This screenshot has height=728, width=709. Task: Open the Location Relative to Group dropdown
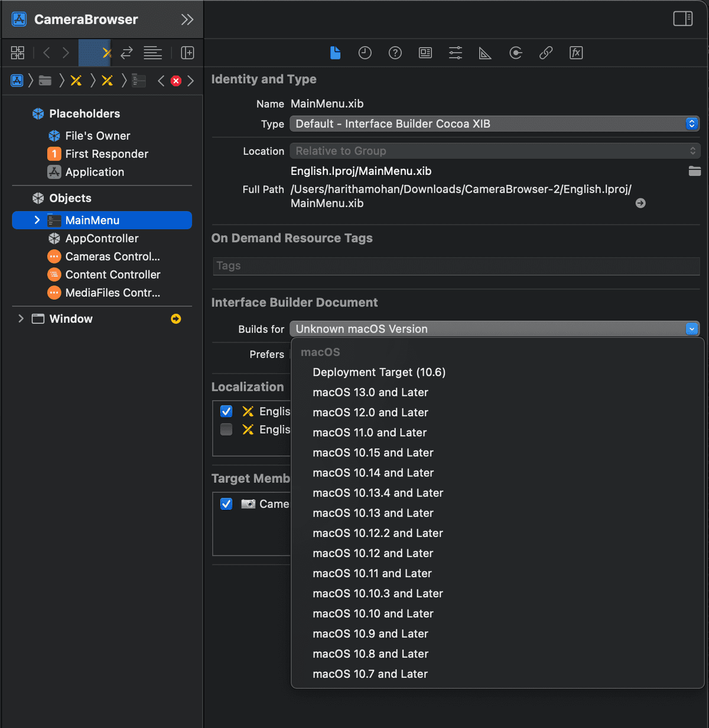[495, 151]
